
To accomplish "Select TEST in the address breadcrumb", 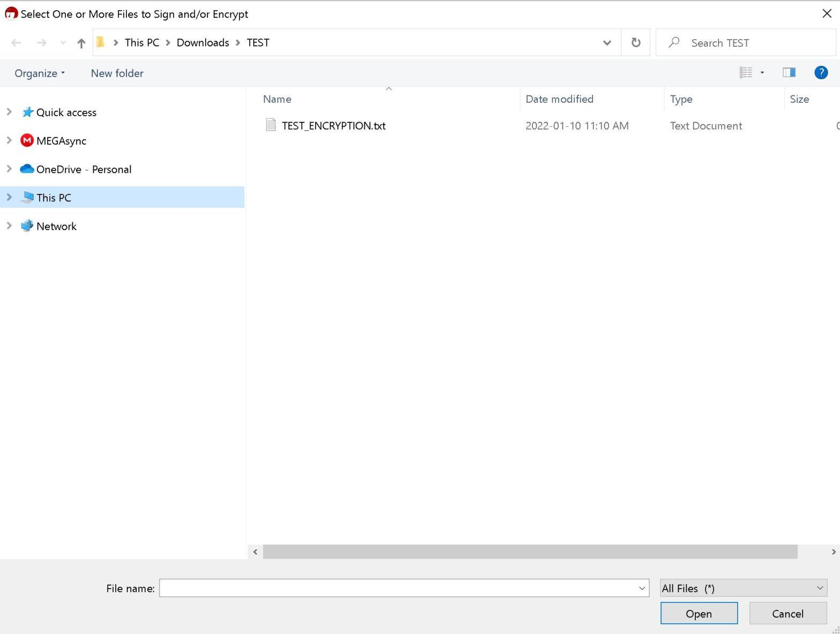I will pos(258,42).
